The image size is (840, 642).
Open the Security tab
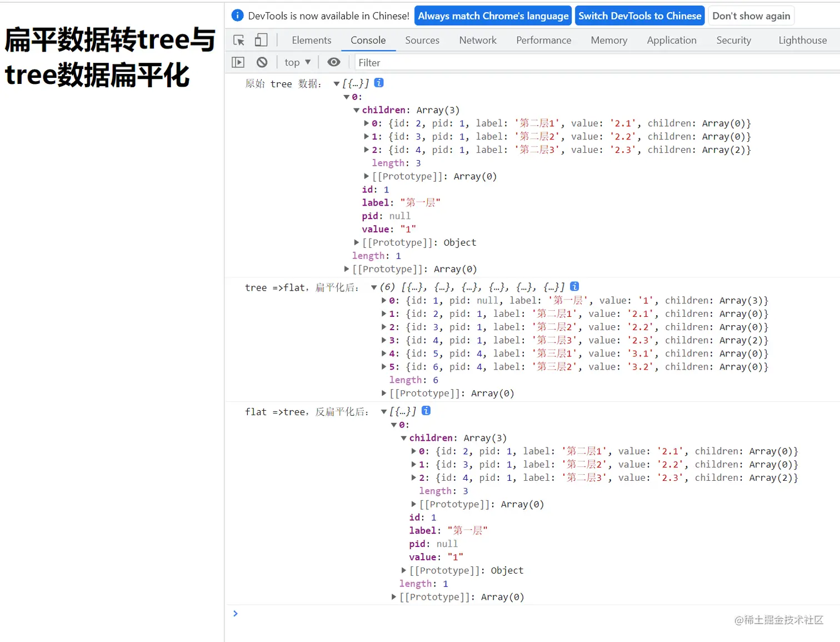click(x=733, y=40)
